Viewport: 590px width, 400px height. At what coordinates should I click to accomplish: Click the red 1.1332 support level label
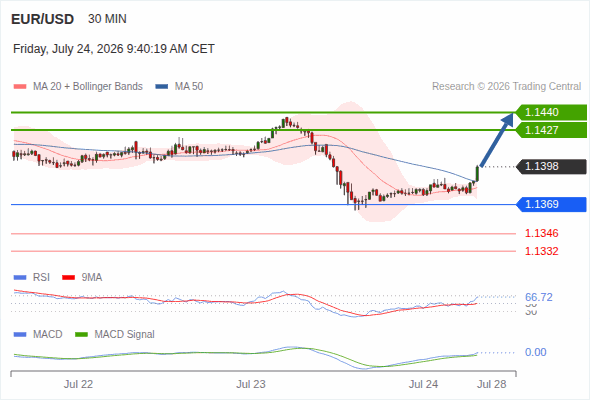click(x=541, y=251)
